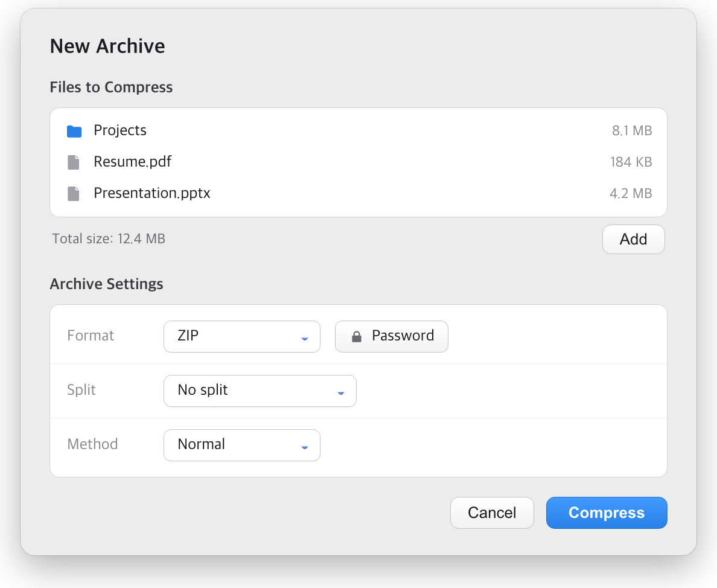This screenshot has height=588, width=717.
Task: Click the Cancel button
Action: pyautogui.click(x=492, y=513)
